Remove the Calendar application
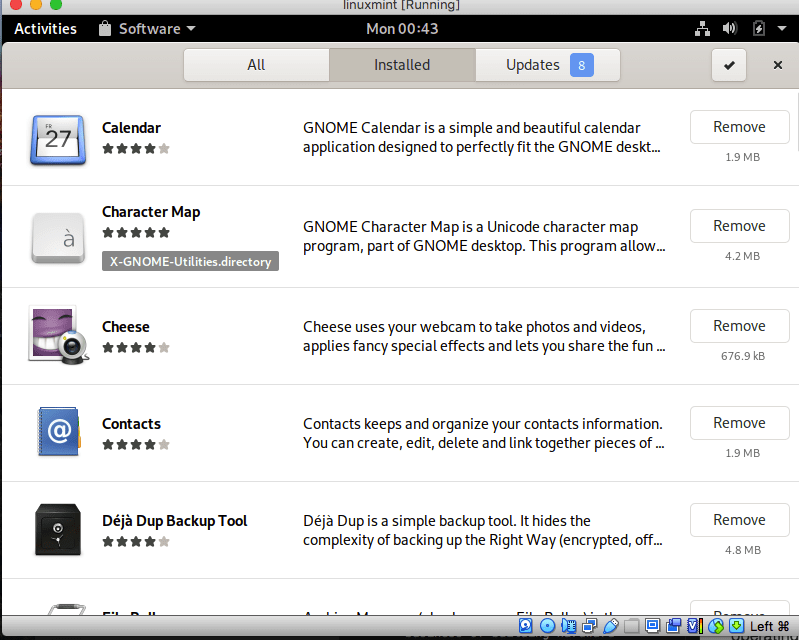Screen dimensions: 799x640 click(x=739, y=127)
